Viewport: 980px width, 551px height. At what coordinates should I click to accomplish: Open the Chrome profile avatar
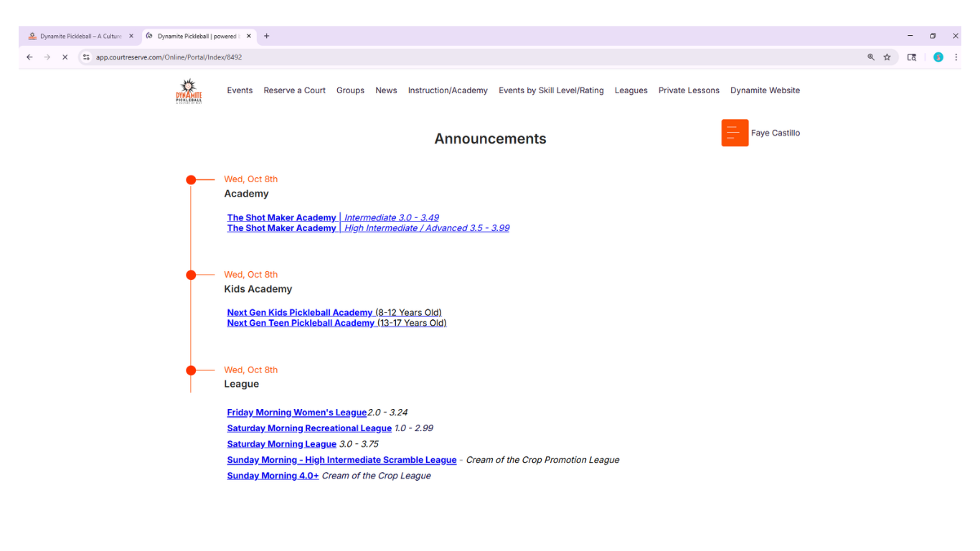point(938,57)
